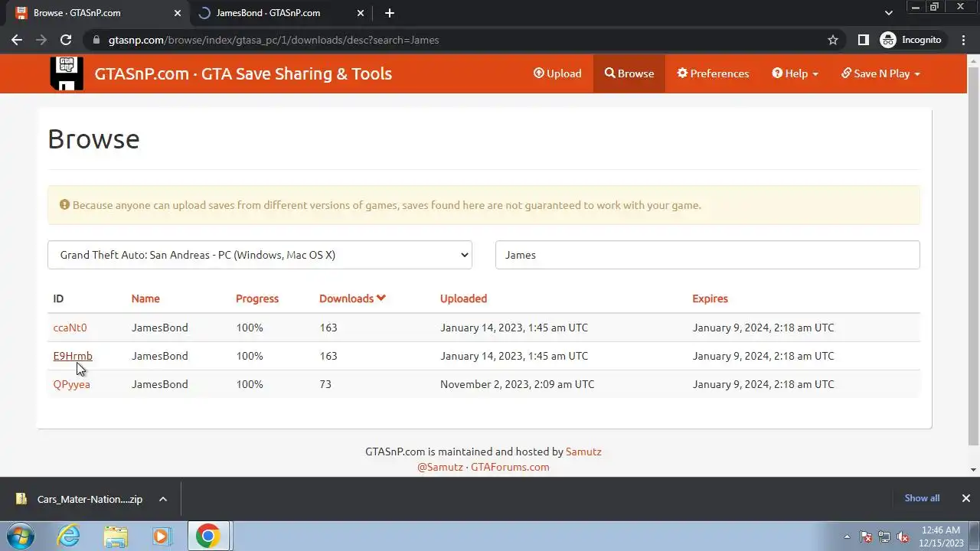Launch Internet Explorer from taskbar
The width and height of the screenshot is (980, 551).
[x=69, y=536]
